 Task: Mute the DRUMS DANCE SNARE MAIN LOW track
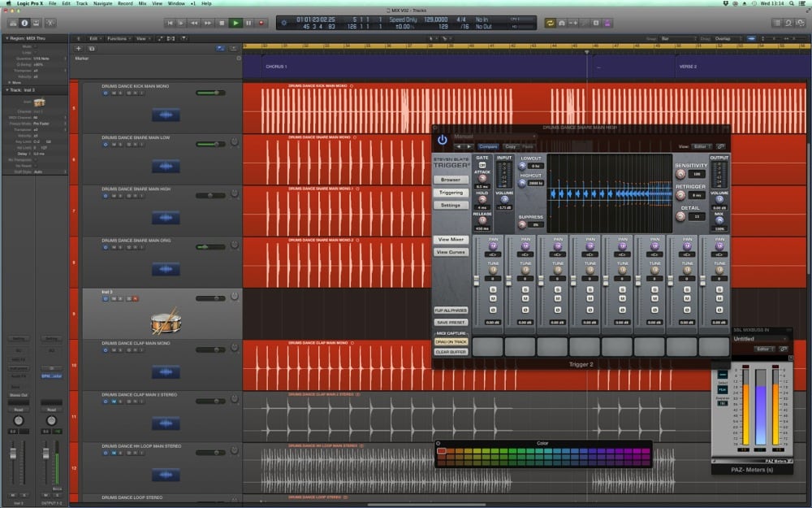point(114,145)
